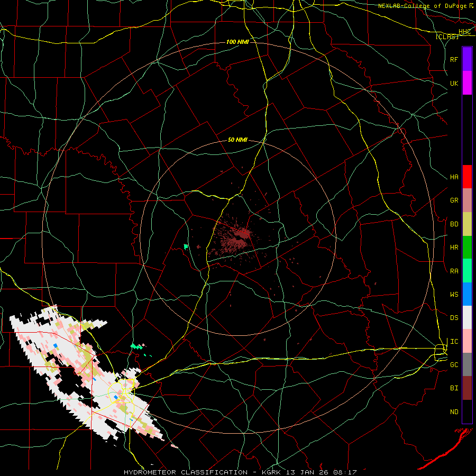
Task: Click the IC legend label
Action: (454, 342)
